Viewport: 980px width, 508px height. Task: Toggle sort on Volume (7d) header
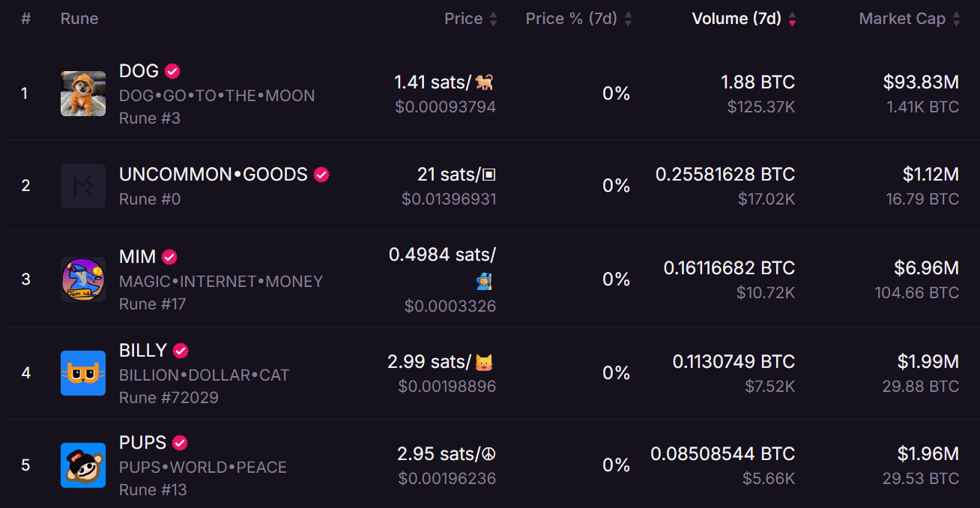(x=744, y=19)
